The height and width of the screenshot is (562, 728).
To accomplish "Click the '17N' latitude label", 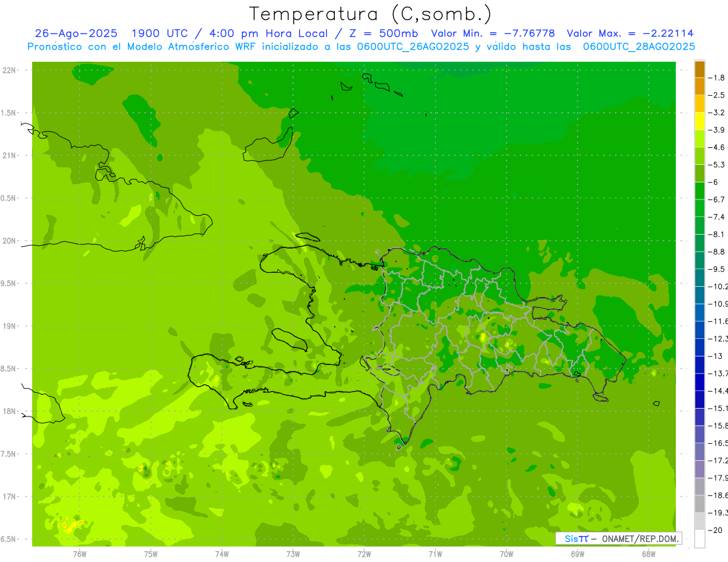I will [x=8, y=497].
